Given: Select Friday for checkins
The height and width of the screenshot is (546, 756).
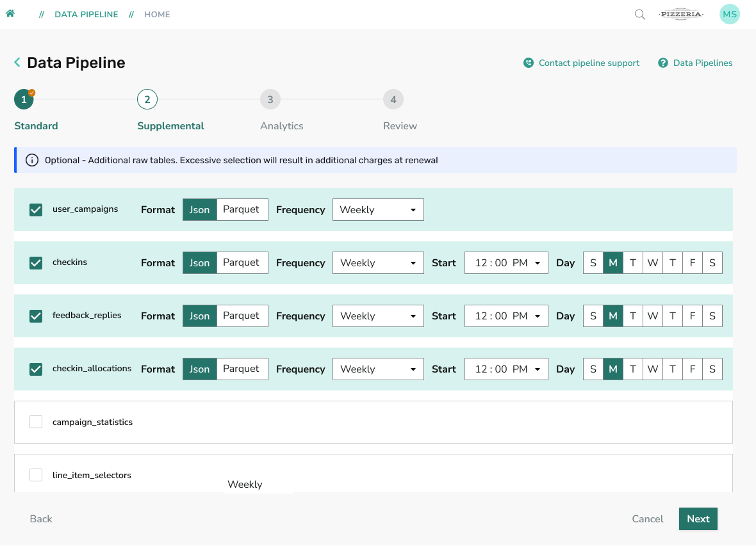Looking at the screenshot, I should [693, 262].
